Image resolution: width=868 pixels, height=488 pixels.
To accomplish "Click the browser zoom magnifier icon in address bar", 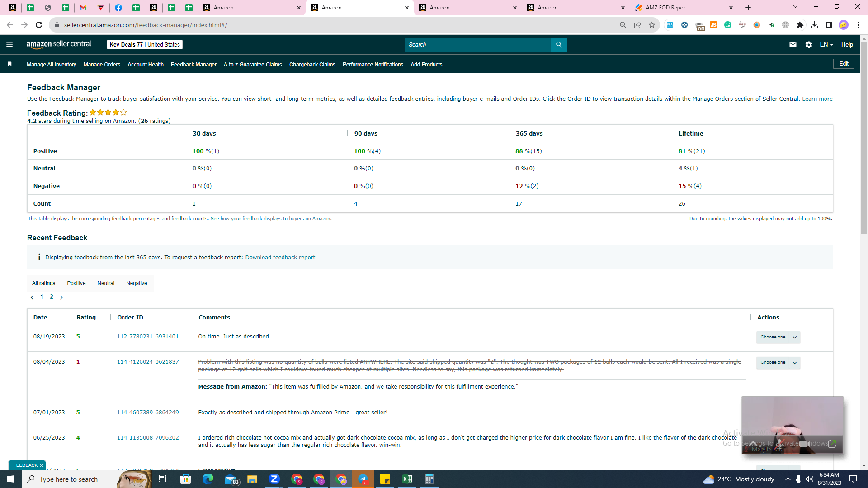I will (623, 25).
